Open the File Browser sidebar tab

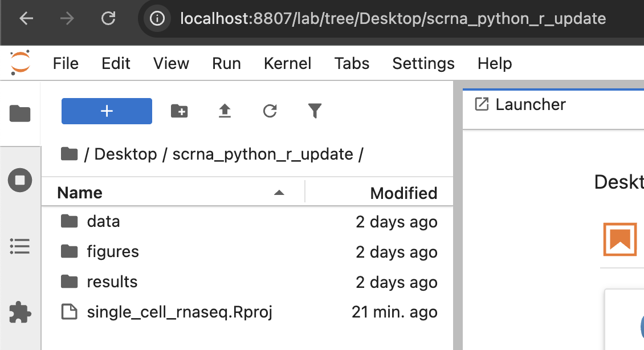pos(20,113)
